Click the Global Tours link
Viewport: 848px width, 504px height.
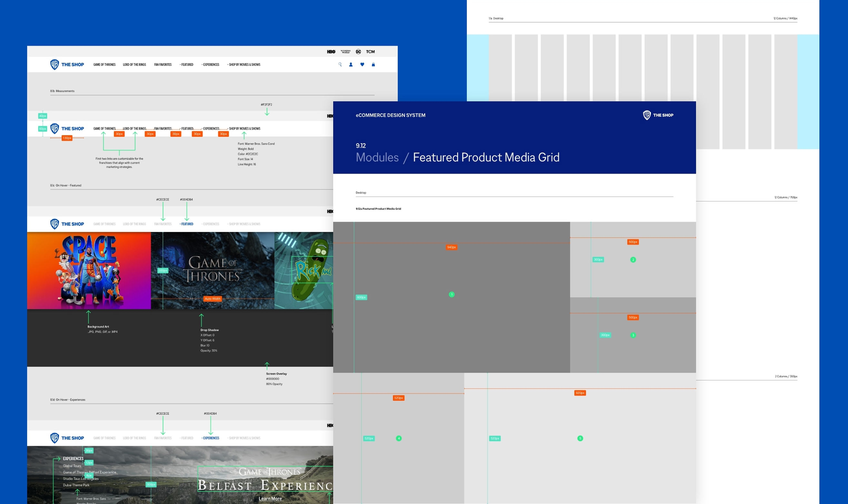click(72, 466)
